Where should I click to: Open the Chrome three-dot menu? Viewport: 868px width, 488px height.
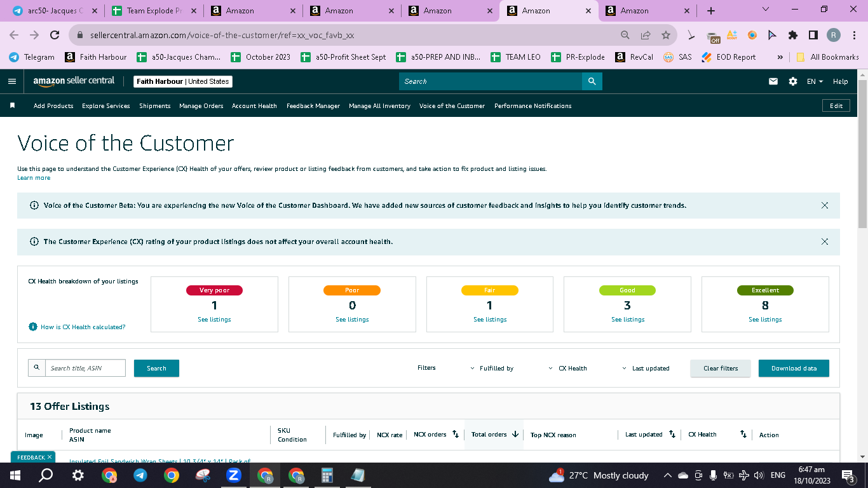(x=853, y=36)
